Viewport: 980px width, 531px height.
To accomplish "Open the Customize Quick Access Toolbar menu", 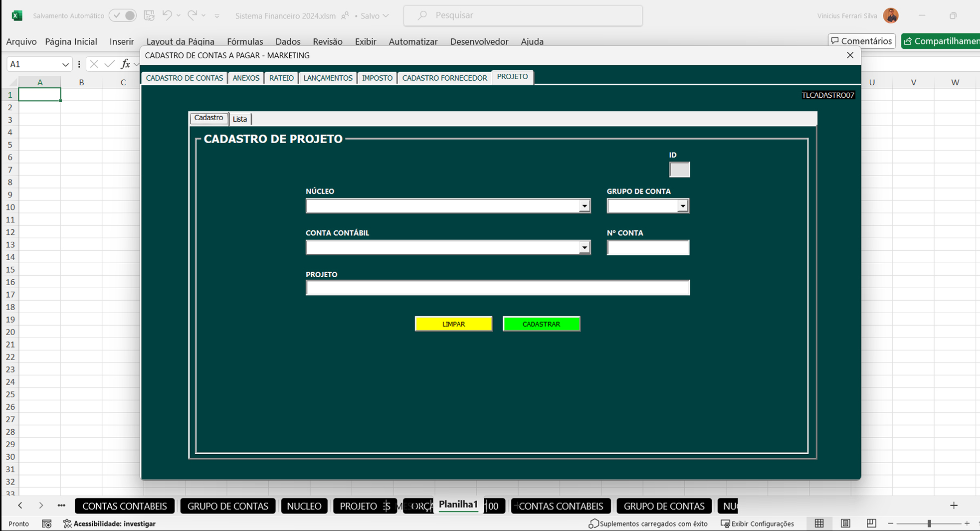I will [x=217, y=16].
